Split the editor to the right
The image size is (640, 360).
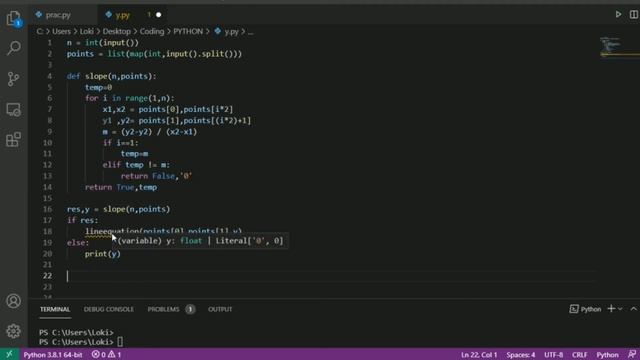[x=633, y=15]
